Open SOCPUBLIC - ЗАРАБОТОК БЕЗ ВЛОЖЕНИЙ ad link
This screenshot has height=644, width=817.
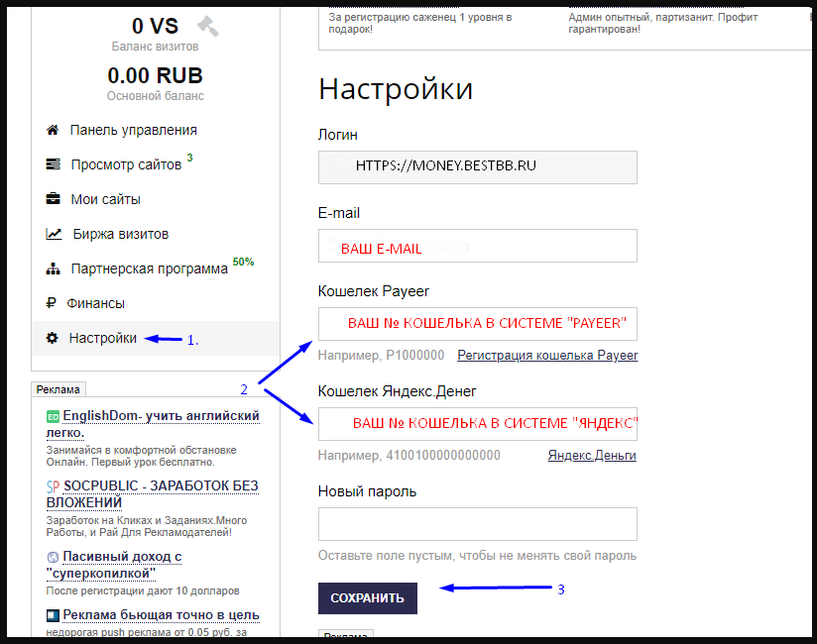[x=152, y=494]
